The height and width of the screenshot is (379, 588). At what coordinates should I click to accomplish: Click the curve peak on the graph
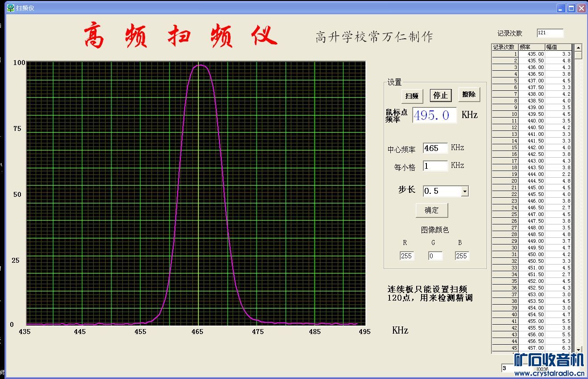(201, 65)
